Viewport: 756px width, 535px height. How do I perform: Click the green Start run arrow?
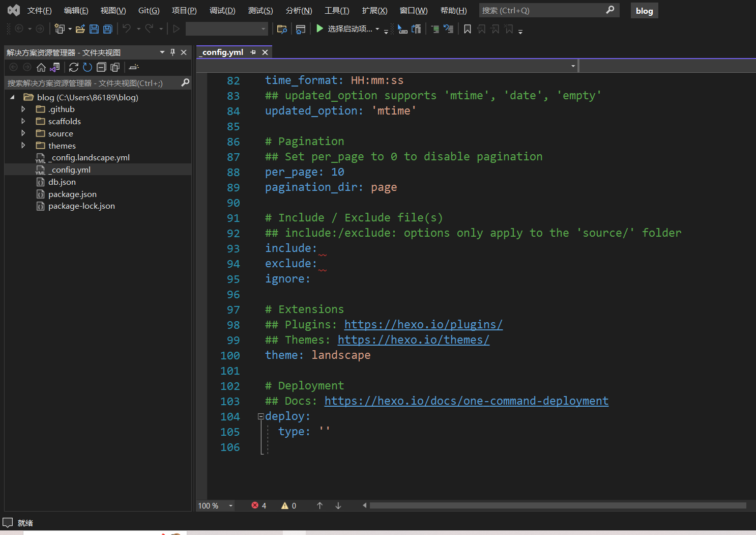[319, 29]
